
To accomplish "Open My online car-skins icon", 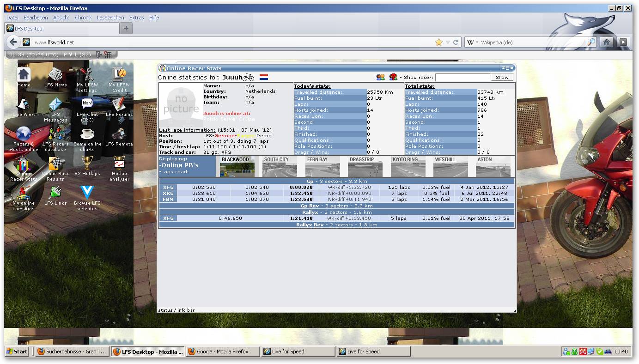I will click(x=24, y=193).
